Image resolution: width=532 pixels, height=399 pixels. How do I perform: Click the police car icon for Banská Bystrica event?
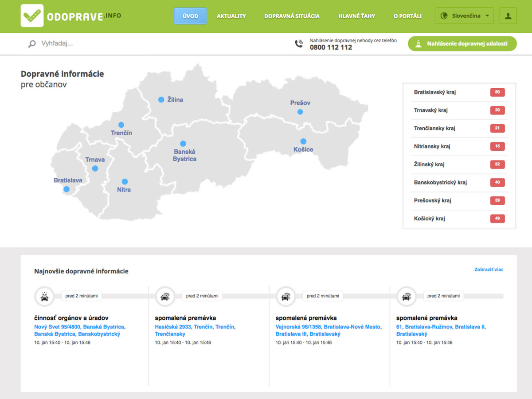pyautogui.click(x=44, y=296)
